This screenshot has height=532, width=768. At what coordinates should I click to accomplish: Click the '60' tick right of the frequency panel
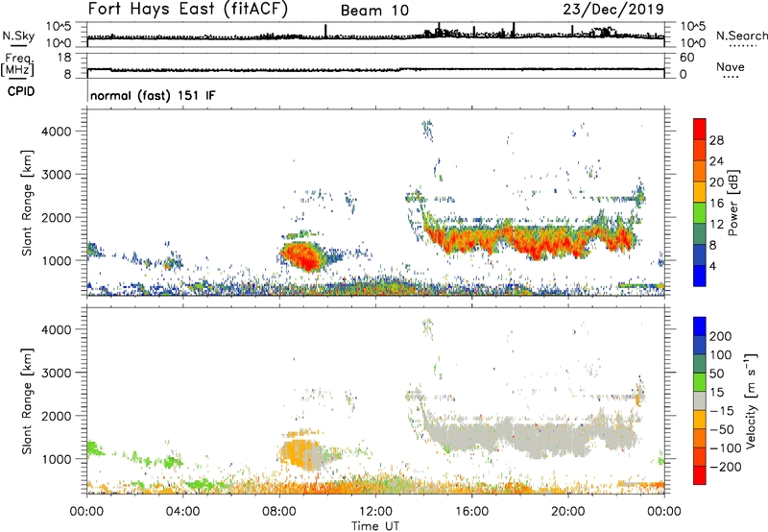[687, 58]
